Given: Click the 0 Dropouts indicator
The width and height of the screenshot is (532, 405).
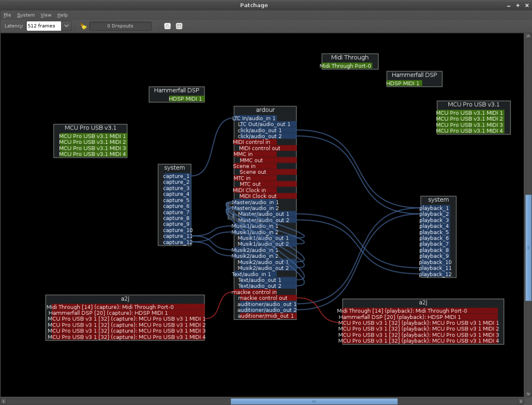Looking at the screenshot, I should point(121,26).
